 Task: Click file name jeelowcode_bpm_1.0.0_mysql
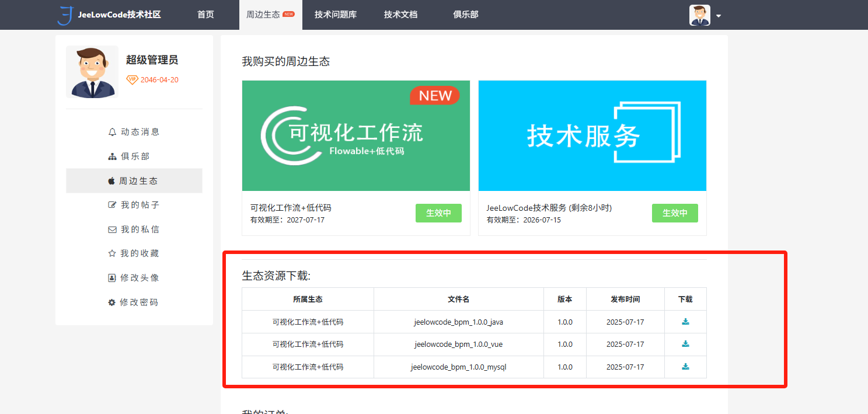point(458,367)
